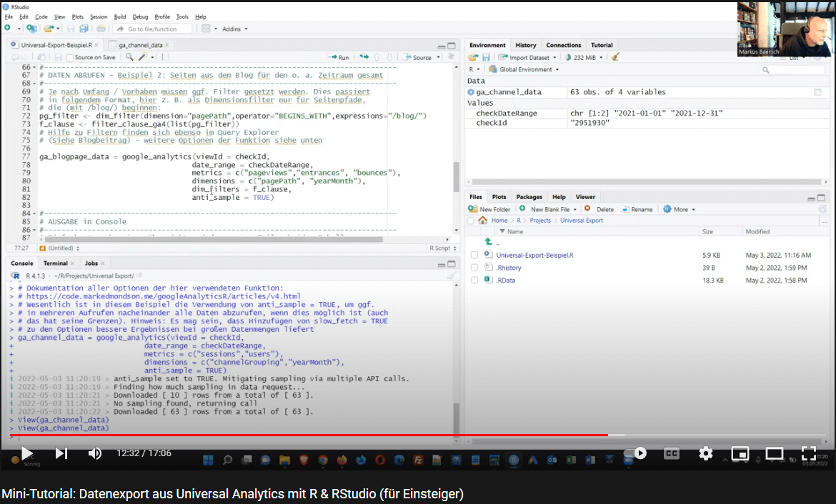This screenshot has width=836, height=504.
Task: Open the Addins dropdown
Action: point(235,29)
